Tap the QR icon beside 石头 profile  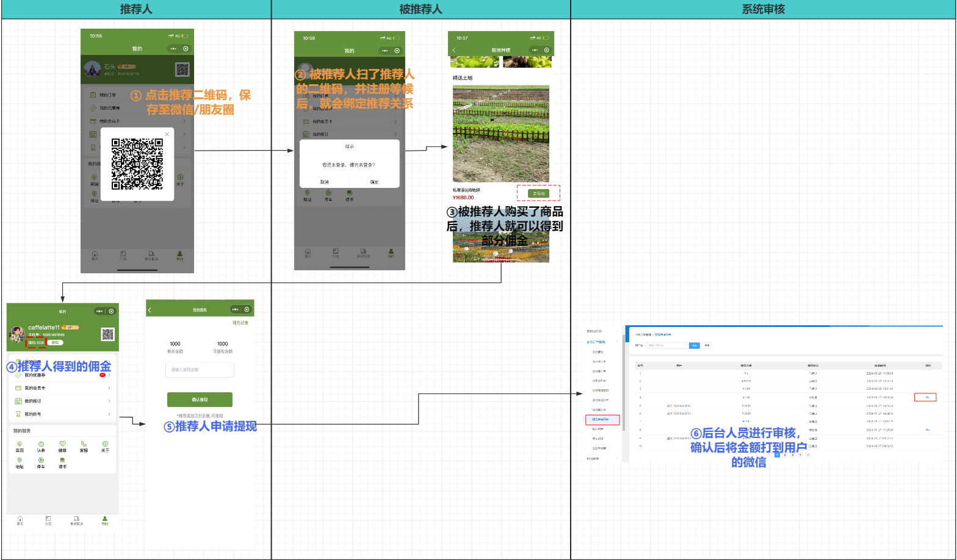pyautogui.click(x=182, y=70)
